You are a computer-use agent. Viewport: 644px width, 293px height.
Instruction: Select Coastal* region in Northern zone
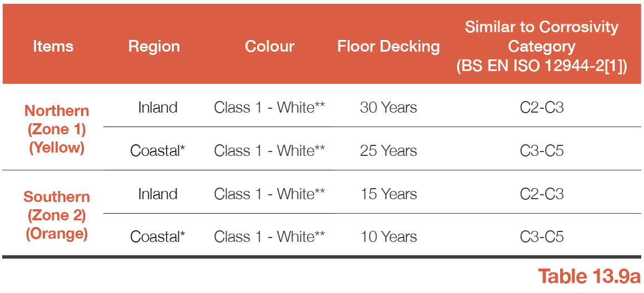coord(158,150)
